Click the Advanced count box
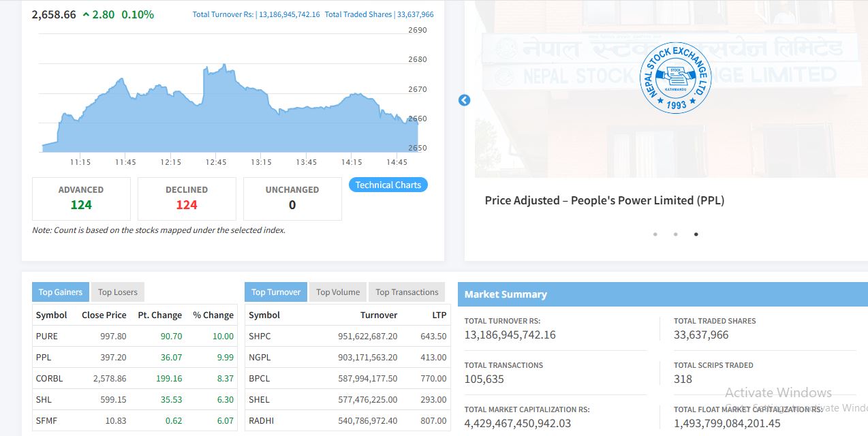 tap(81, 198)
